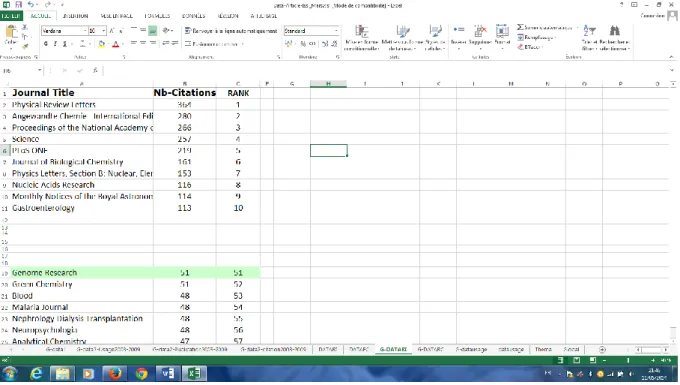The image size is (680, 385).
Task: Select the 'Physical Review Letters' cell
Action: pos(82,104)
